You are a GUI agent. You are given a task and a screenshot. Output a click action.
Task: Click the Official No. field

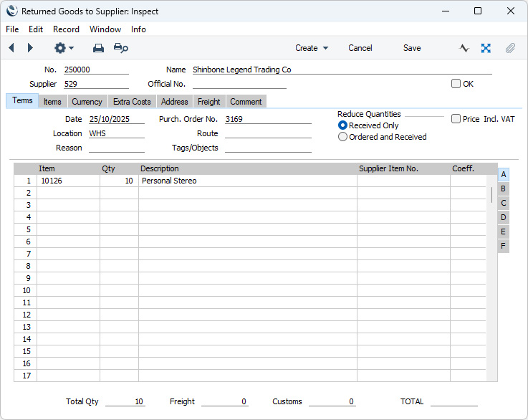coord(239,84)
